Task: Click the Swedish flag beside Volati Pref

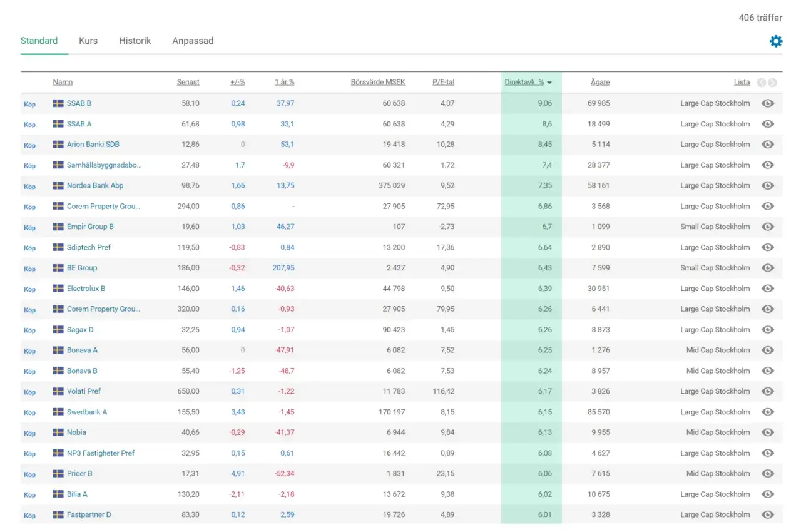Action: point(58,391)
